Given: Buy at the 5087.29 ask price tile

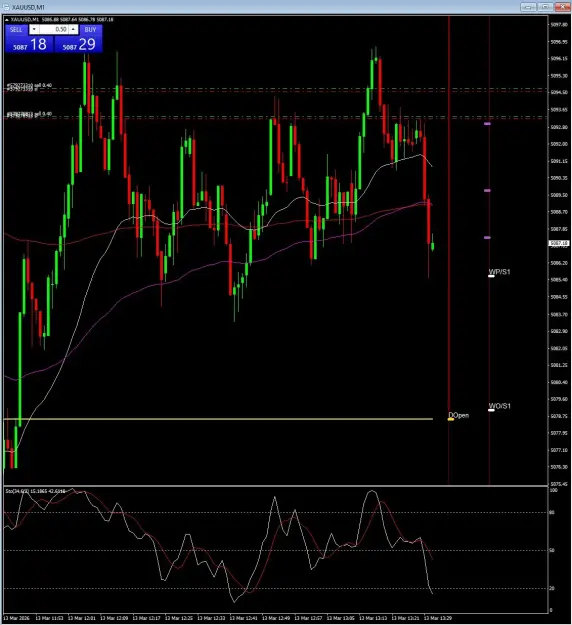Looking at the screenshot, I should 78,44.
